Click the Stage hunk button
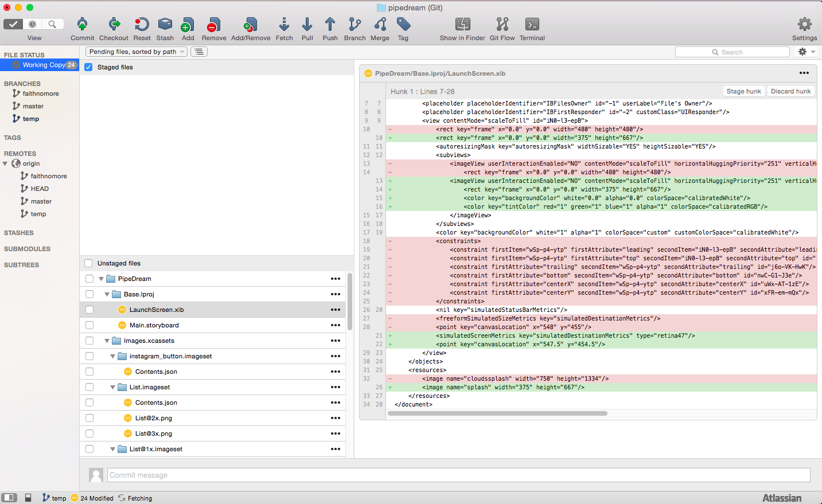The height and width of the screenshot is (504, 822). 743,91
